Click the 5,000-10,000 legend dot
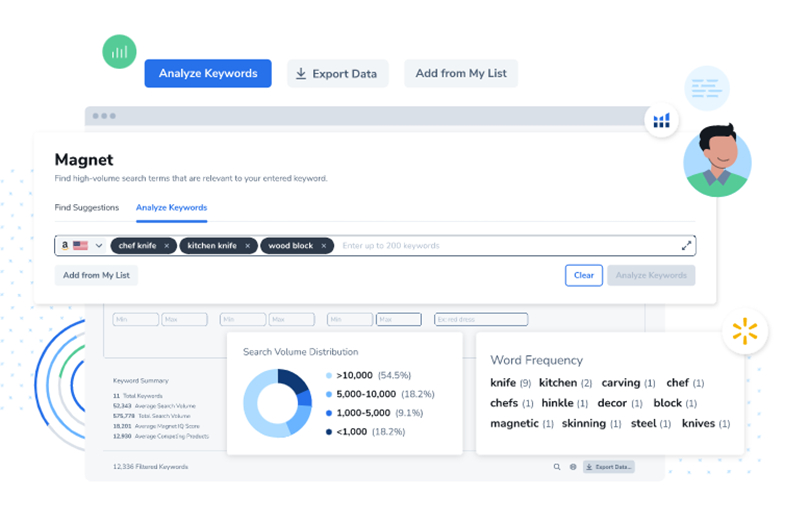The height and width of the screenshot is (520, 809). (329, 395)
